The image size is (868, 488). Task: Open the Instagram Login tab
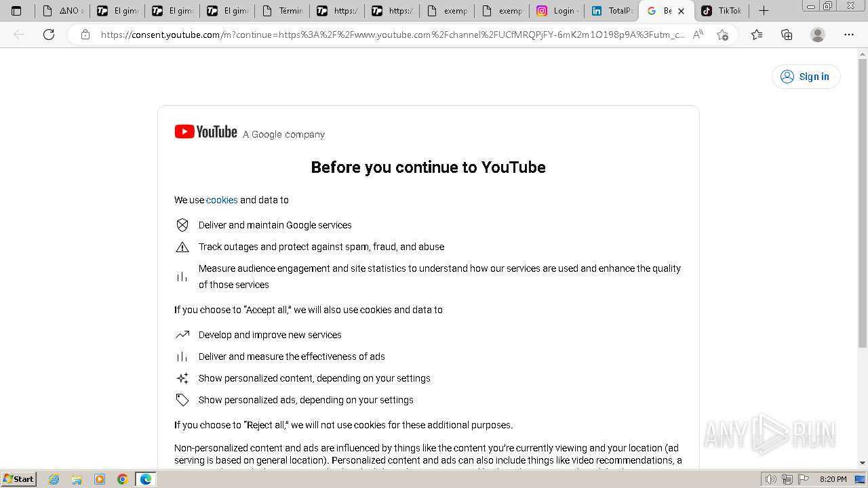click(557, 11)
